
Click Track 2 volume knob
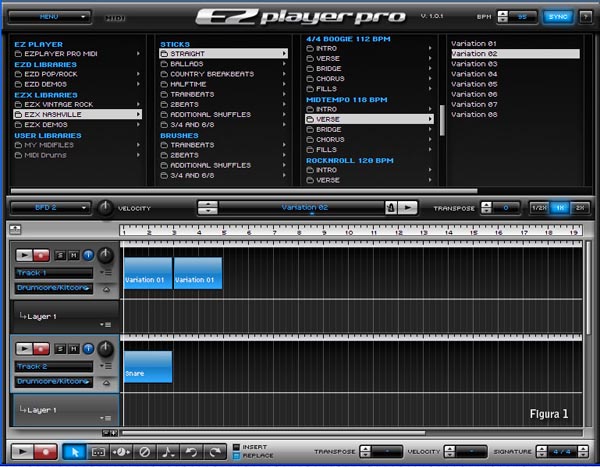tap(105, 349)
